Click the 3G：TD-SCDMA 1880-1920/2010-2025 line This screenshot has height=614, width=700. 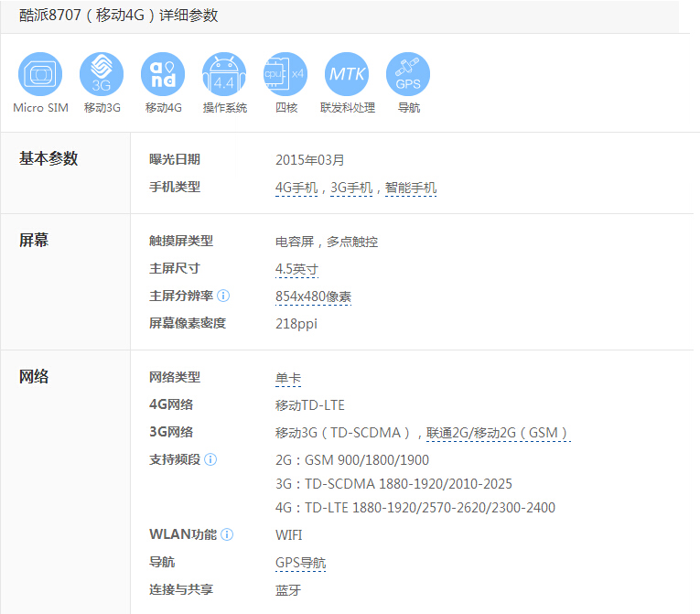tap(393, 484)
